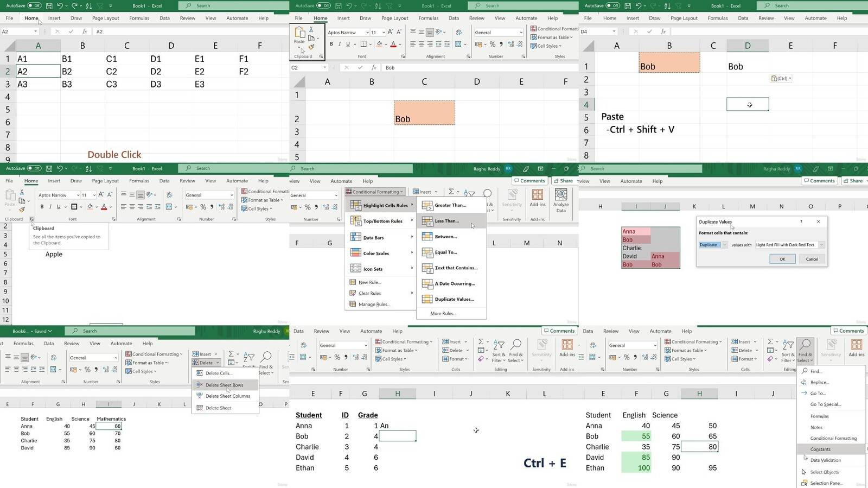Click the fx Insert Function icon beside Name Box D4
This screenshot has height=488, width=868.
click(663, 31)
